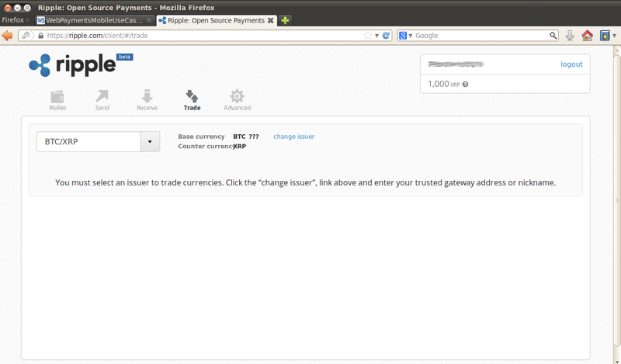Image resolution: width=621 pixels, height=364 pixels.
Task: Expand the BTC/XRP currency pair dropdown
Action: click(149, 142)
